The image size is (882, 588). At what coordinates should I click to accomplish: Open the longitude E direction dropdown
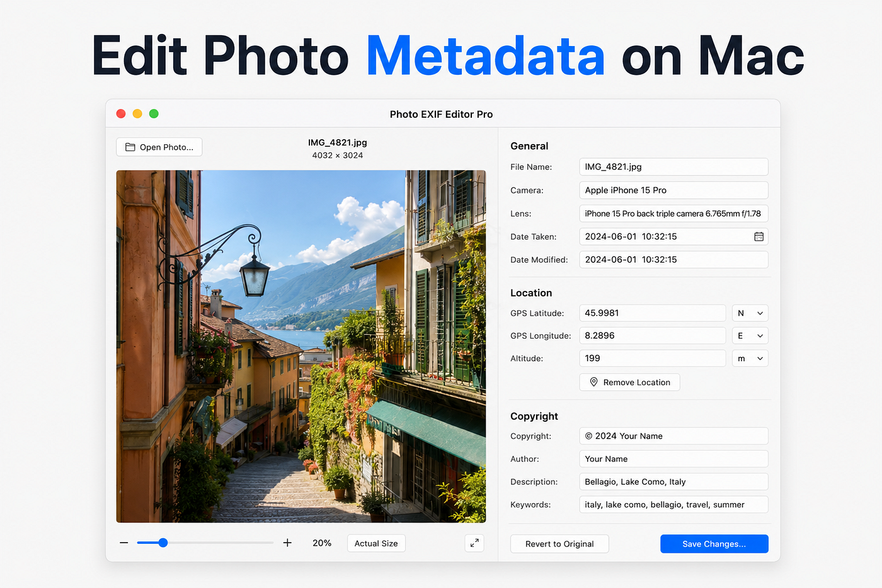750,336
